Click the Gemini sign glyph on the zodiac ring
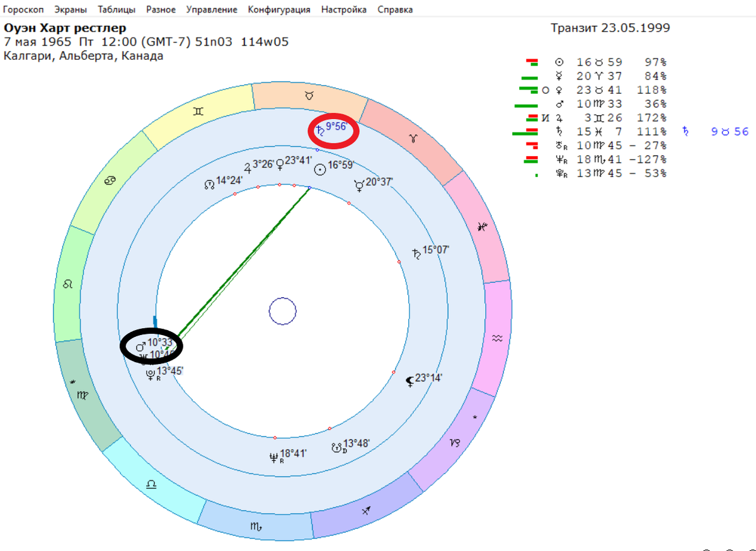The width and height of the screenshot is (756, 551). coord(198,111)
